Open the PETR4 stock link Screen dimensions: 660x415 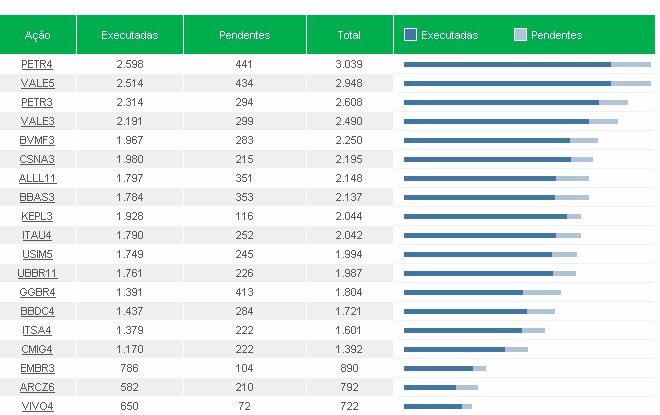(x=37, y=64)
